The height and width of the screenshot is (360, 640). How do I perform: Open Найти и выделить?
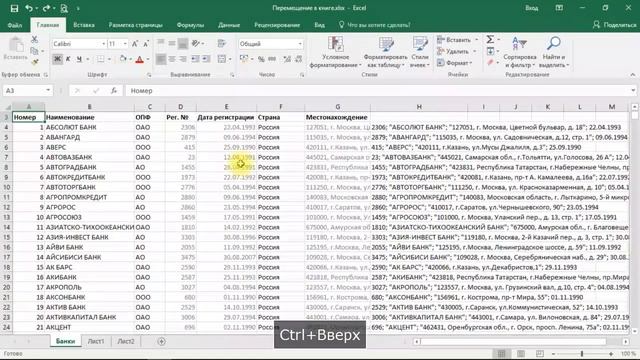pyautogui.click(x=553, y=52)
